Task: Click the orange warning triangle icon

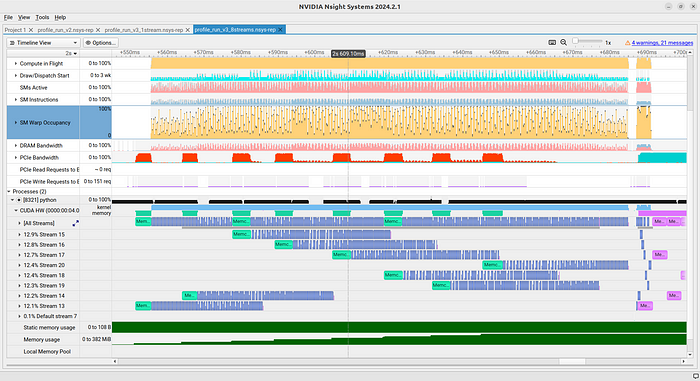Action: (x=628, y=43)
